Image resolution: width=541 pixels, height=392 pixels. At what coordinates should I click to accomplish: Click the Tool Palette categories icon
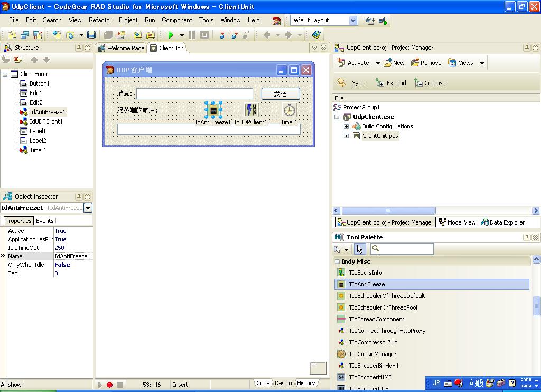[x=337, y=249]
